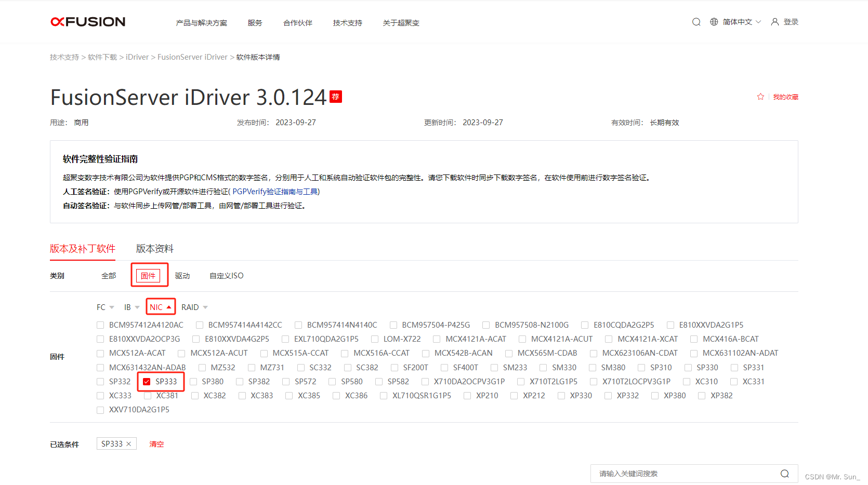Open the 简体中文 language dropdown
Viewport: 868px width, 485px height.
pyautogui.click(x=742, y=22)
